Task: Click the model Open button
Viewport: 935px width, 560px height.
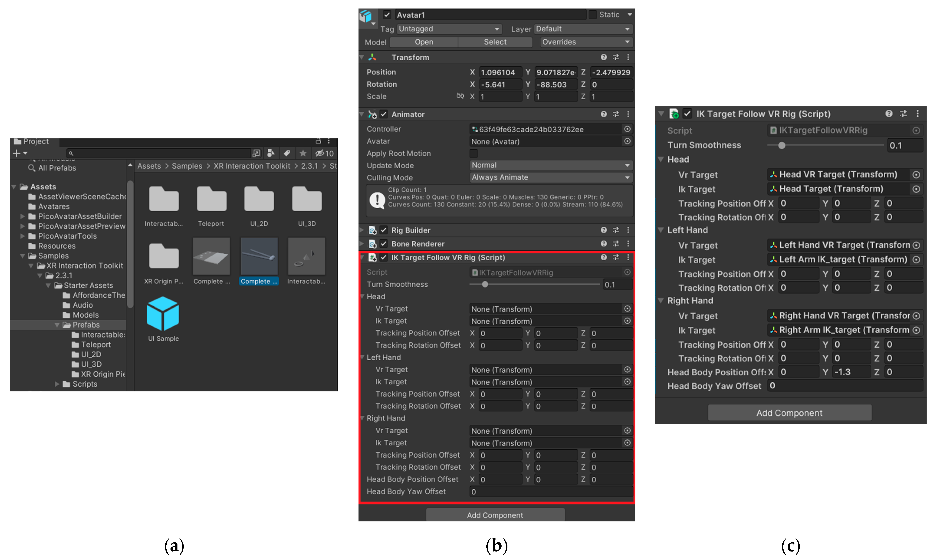Action: 424,42
